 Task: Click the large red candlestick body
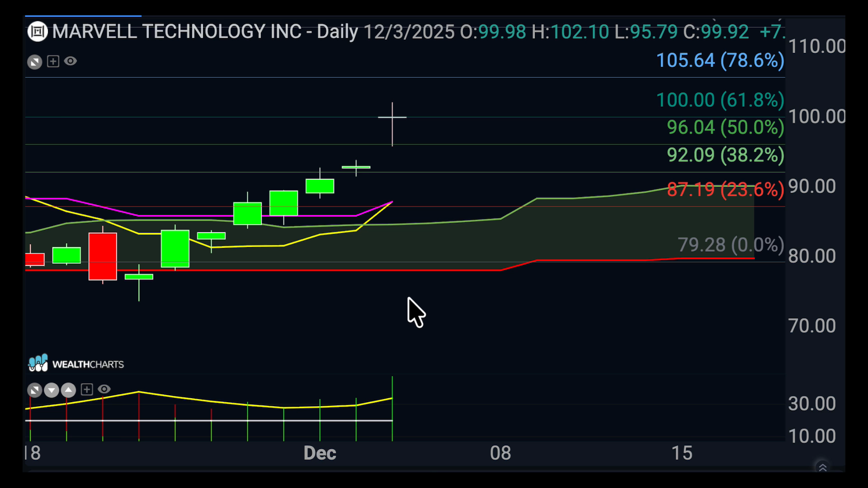103,256
